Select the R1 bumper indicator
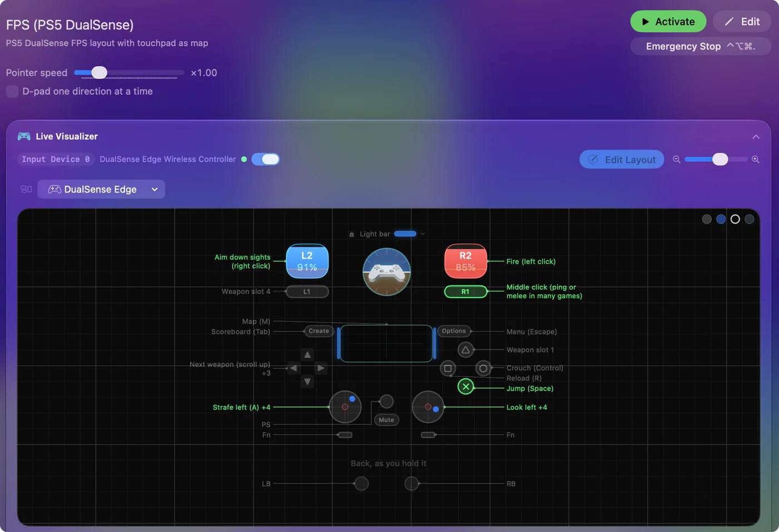The width and height of the screenshot is (779, 532). click(466, 292)
